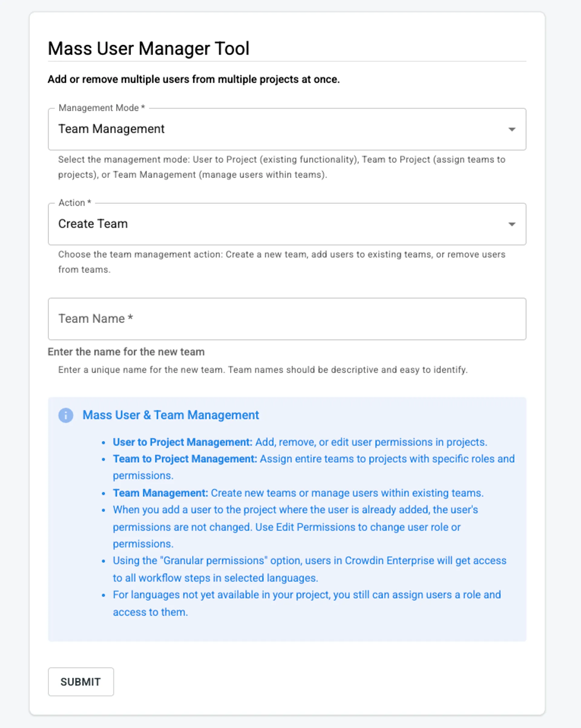The width and height of the screenshot is (581, 728).
Task: Expand the Action dropdown arrow
Action: [x=512, y=224]
